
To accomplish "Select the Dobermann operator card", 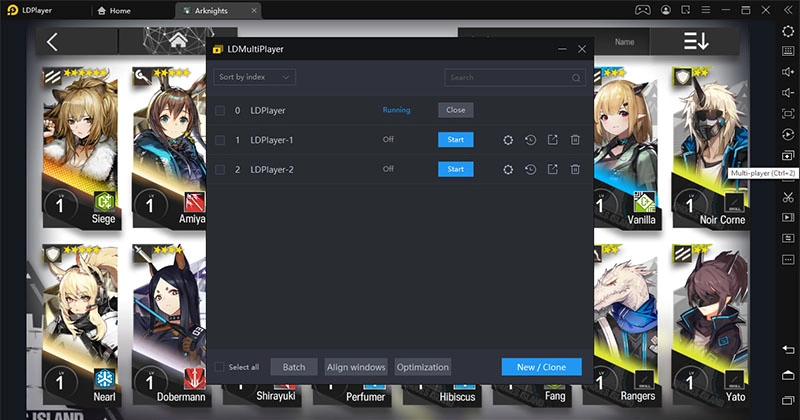I will coord(169,326).
